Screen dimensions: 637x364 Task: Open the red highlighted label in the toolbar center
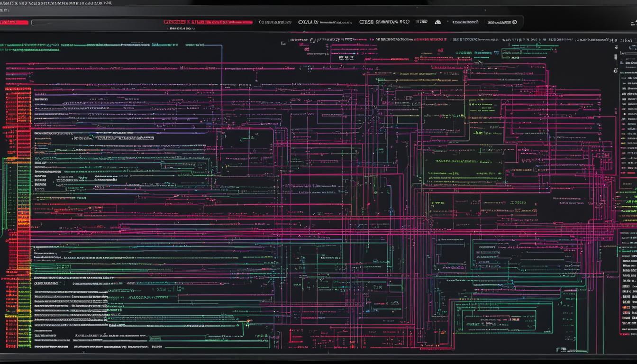coord(209,22)
